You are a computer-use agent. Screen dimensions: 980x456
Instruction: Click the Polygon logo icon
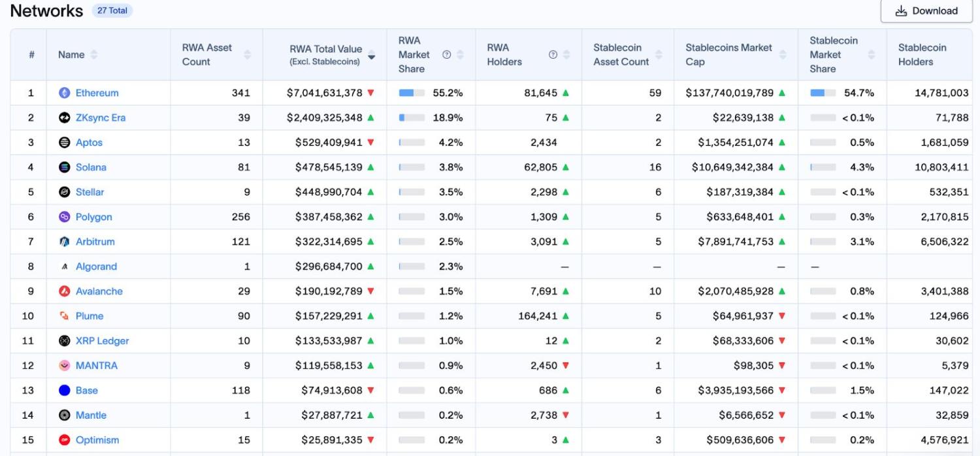click(64, 217)
